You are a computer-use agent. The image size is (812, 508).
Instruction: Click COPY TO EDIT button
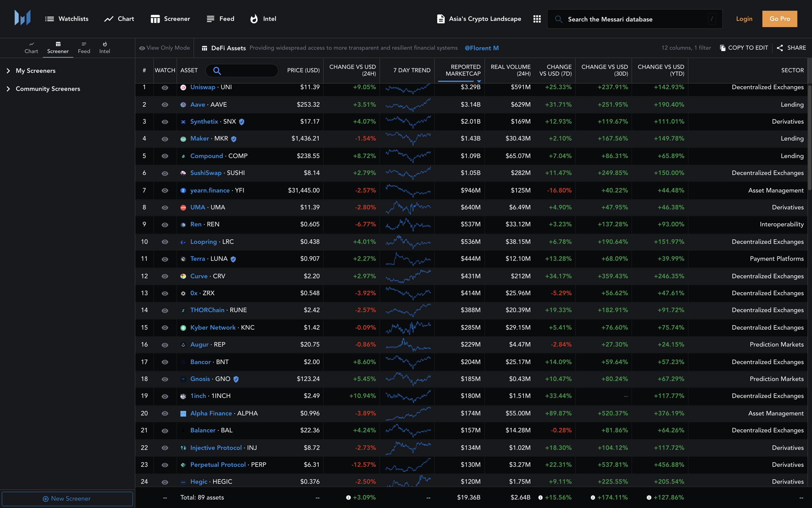coord(744,48)
